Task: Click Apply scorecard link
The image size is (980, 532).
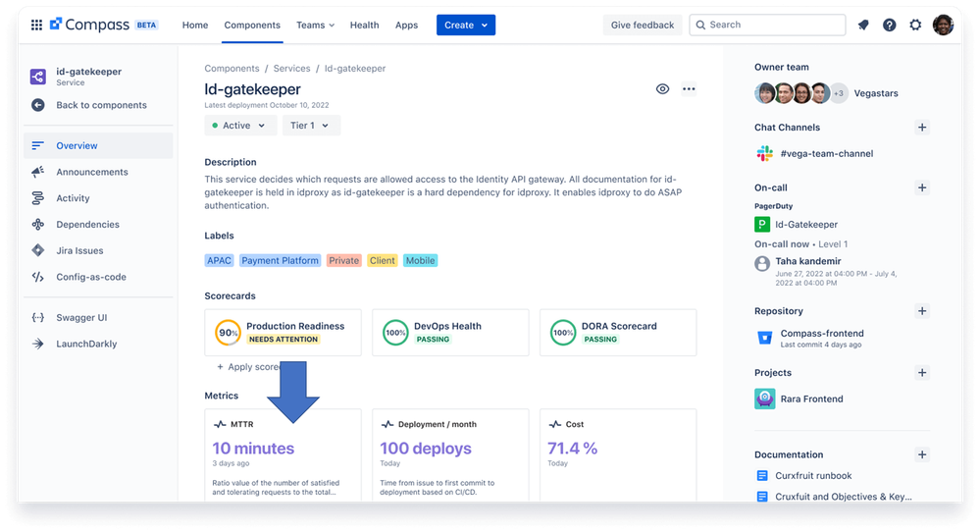Action: coord(248,367)
